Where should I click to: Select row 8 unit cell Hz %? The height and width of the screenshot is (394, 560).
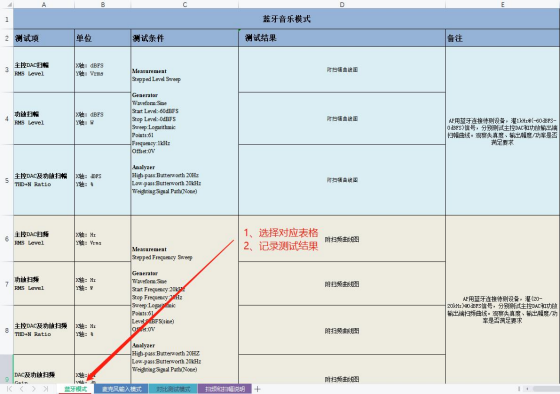tap(102, 330)
